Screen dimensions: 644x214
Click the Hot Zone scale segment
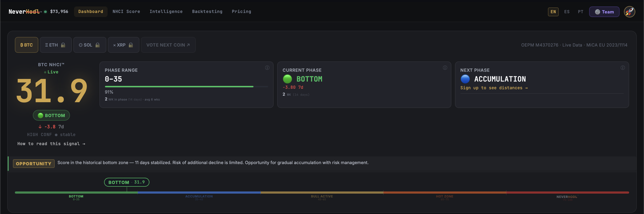[444, 192]
